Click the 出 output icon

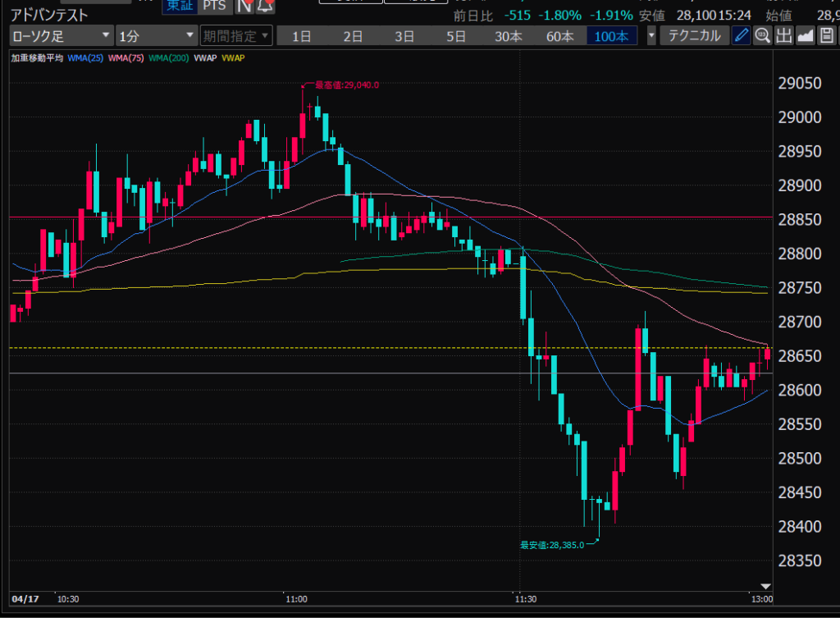(783, 35)
